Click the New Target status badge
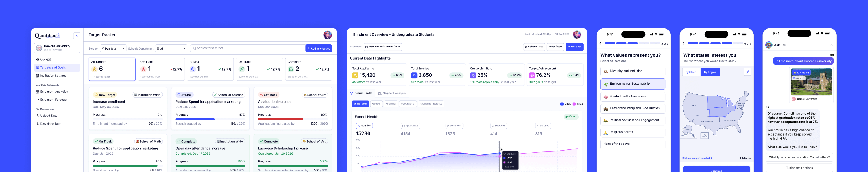This screenshot has height=172, width=868. [x=105, y=95]
